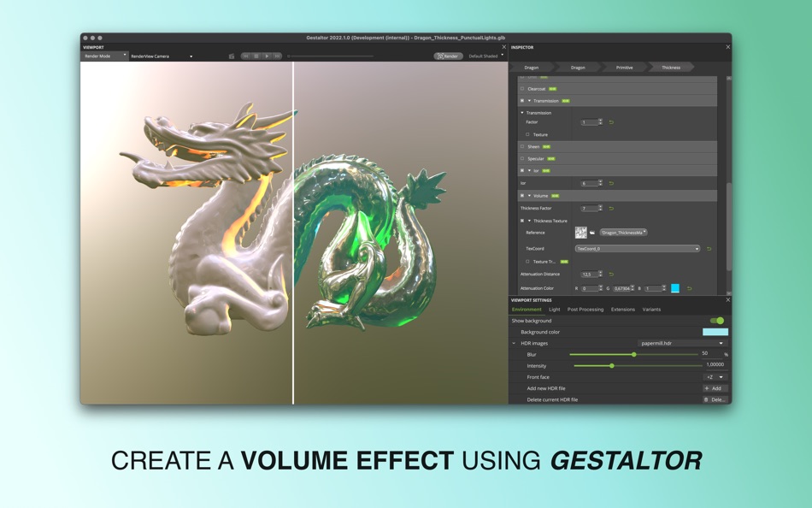The height and width of the screenshot is (508, 812).
Task: Open the papermill.hdr dropdown
Action: coord(682,343)
